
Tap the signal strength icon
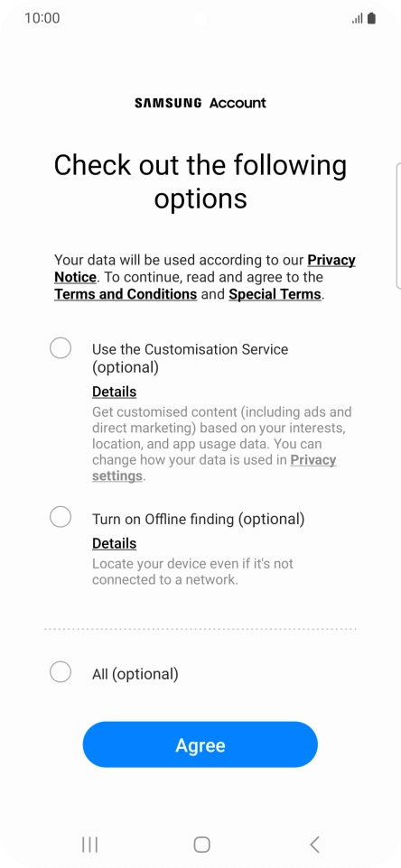(358, 19)
